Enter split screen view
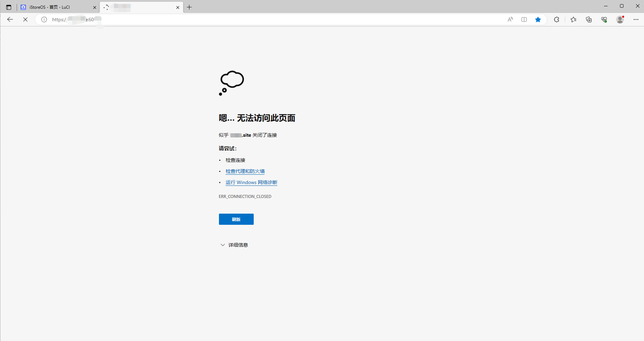The height and width of the screenshot is (341, 644). [x=524, y=19]
